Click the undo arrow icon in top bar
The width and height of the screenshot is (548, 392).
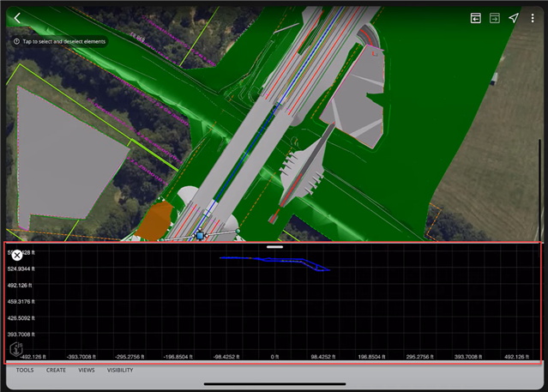pyautogui.click(x=475, y=18)
